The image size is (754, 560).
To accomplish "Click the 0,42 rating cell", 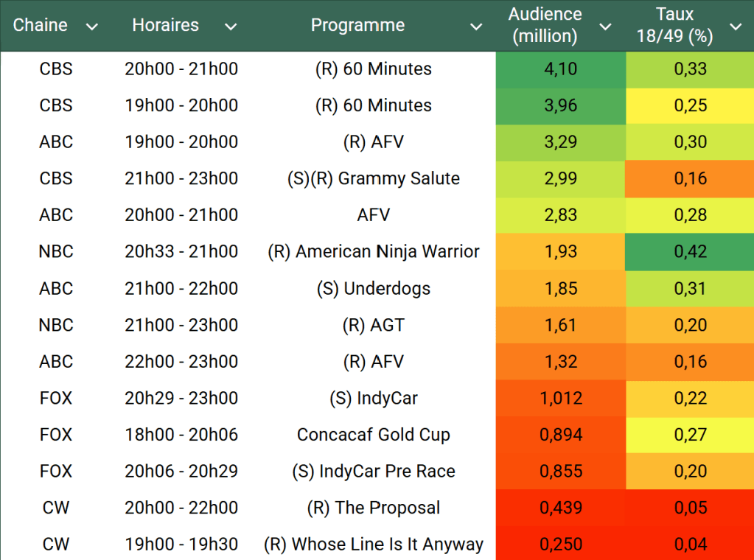I will point(690,252).
